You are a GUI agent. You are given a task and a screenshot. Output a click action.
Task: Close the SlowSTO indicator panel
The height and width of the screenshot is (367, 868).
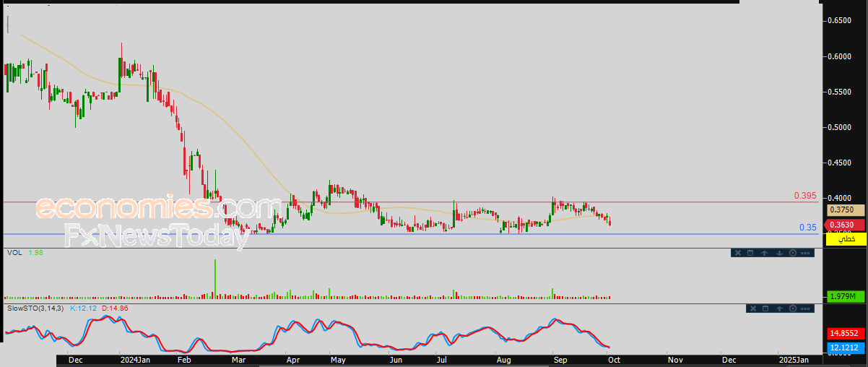(753, 308)
